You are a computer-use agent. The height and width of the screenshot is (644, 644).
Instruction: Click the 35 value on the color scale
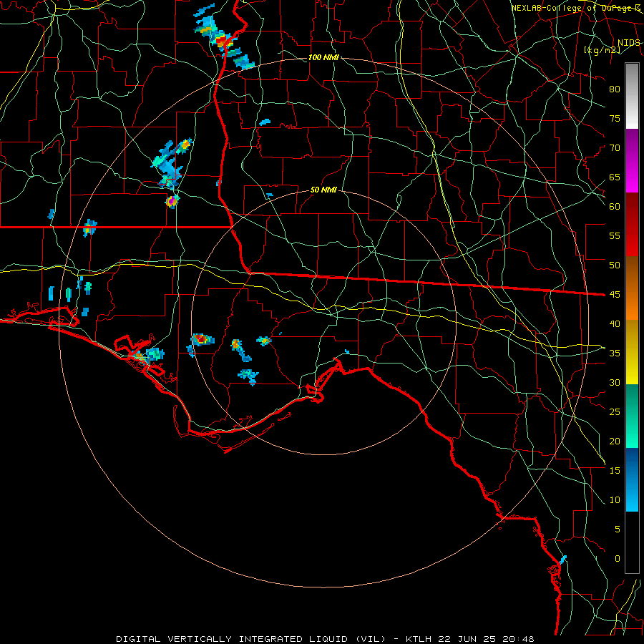615,353
